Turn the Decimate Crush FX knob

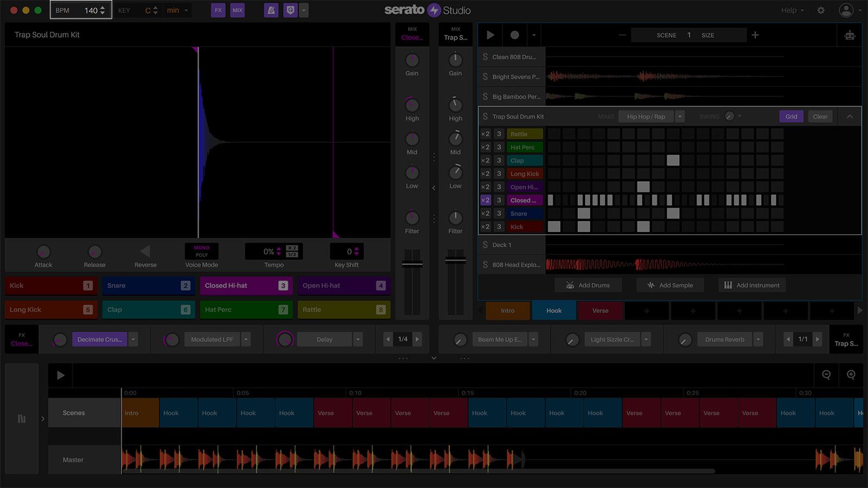click(x=59, y=339)
